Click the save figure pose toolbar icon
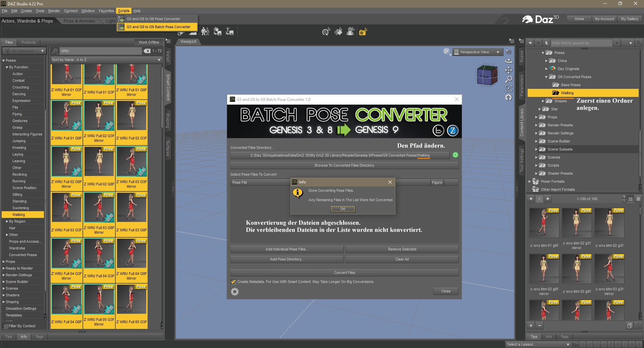 (229, 32)
